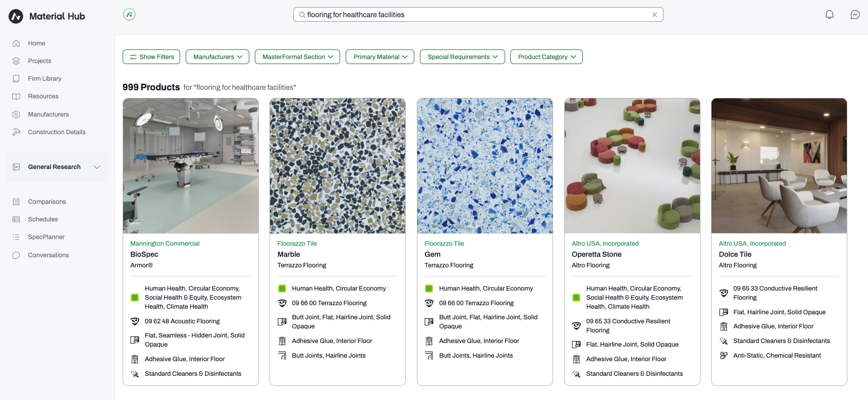Viewport: 868px width, 400px height.
Task: Open the Special Requirements dropdown
Action: (x=462, y=57)
